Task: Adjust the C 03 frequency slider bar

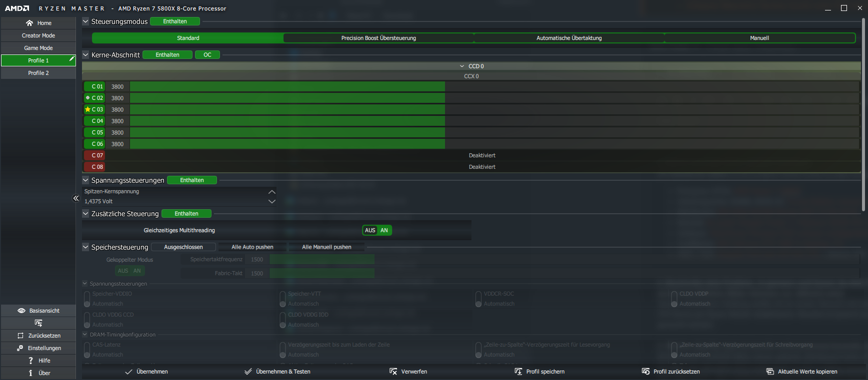Action: pyautogui.click(x=494, y=109)
